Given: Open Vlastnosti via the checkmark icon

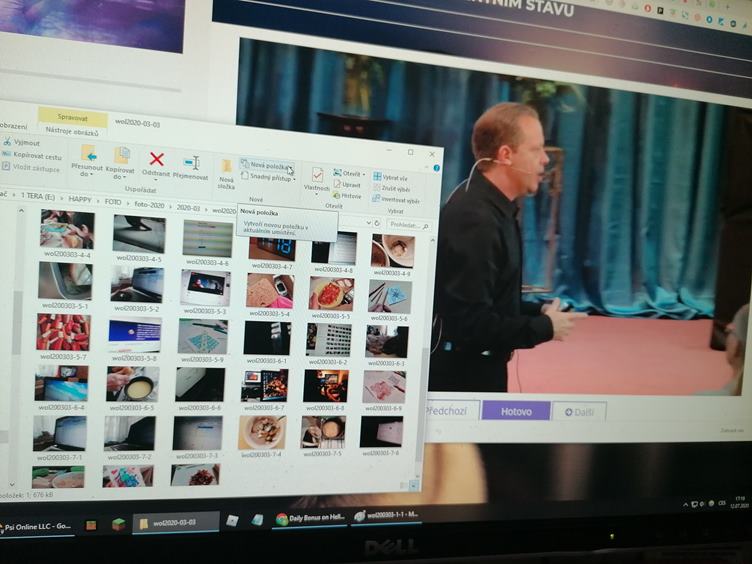Looking at the screenshot, I should pos(317,175).
